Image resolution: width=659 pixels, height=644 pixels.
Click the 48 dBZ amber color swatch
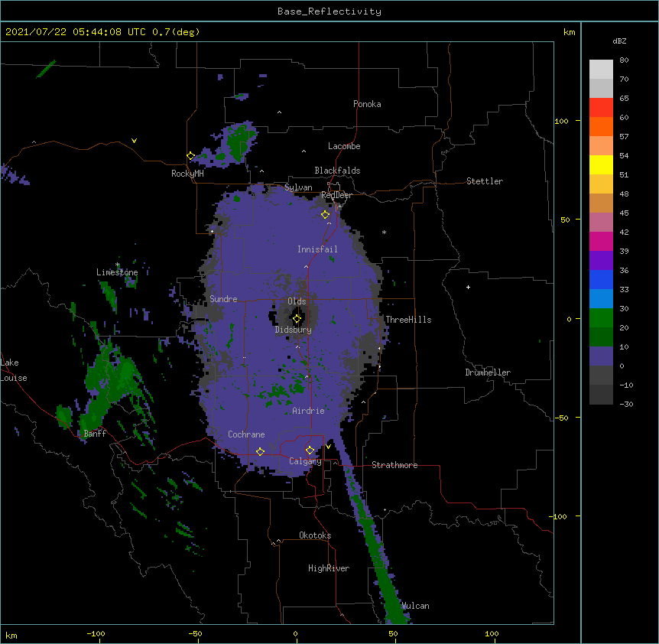[601, 203]
